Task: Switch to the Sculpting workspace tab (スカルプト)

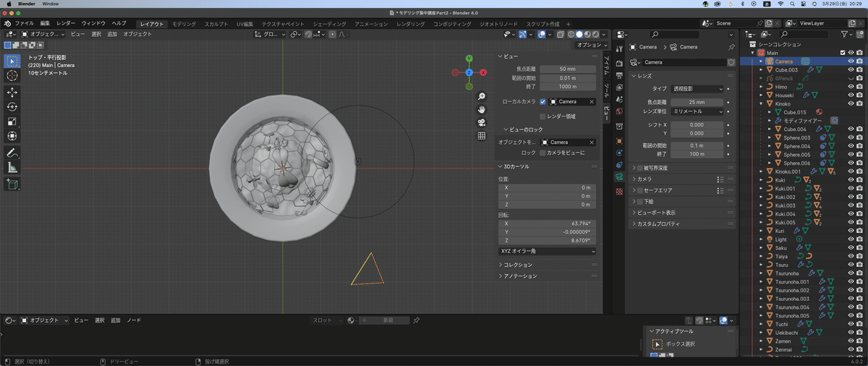Action: (216, 24)
